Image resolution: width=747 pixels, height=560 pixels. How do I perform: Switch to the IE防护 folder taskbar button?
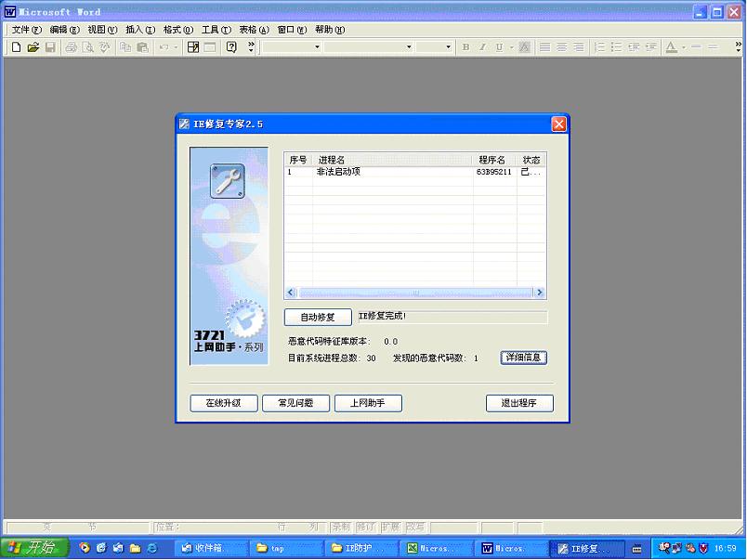[362, 548]
